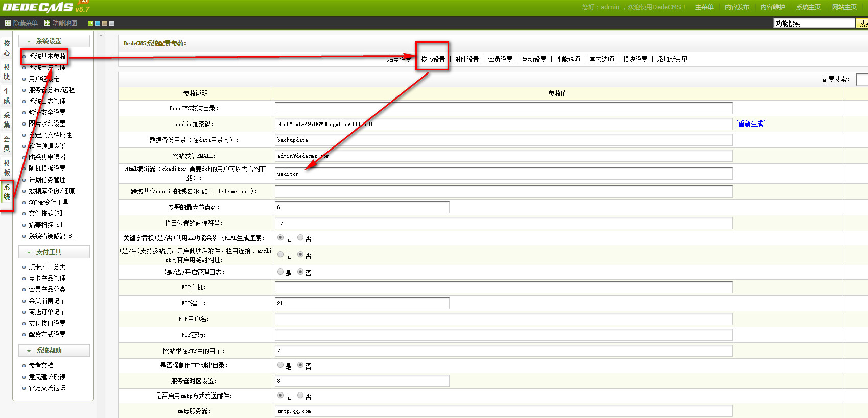
Task: Switch to the 会员 vertical side tab
Action: click(7, 144)
